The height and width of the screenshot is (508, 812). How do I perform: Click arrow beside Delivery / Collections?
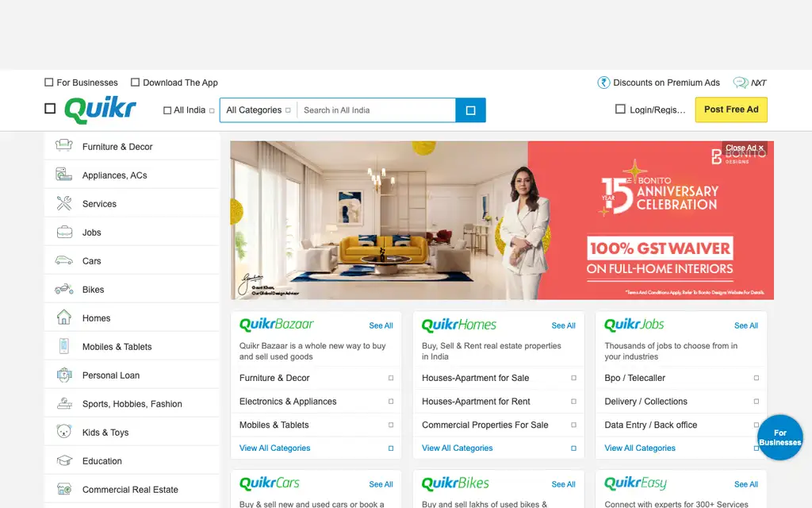click(756, 401)
